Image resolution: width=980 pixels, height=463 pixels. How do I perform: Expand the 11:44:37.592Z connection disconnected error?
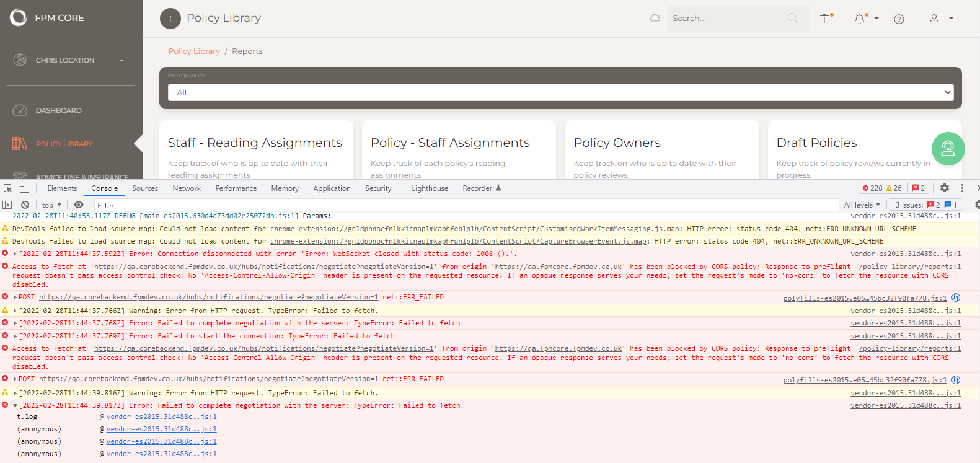(x=15, y=254)
